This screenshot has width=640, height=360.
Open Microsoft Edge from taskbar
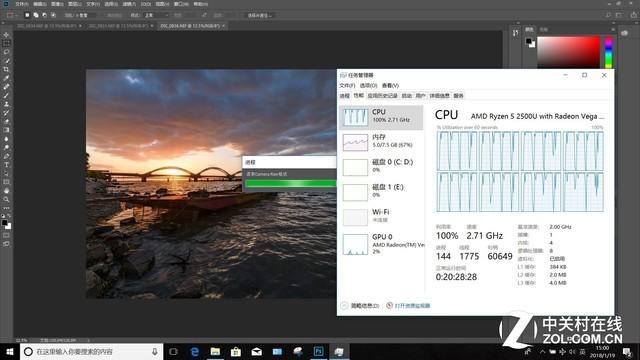pyautogui.click(x=195, y=351)
